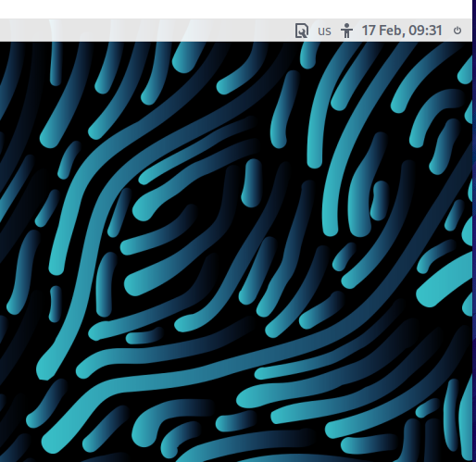
Task: Open the accessibility menu icon
Action: [x=346, y=31]
